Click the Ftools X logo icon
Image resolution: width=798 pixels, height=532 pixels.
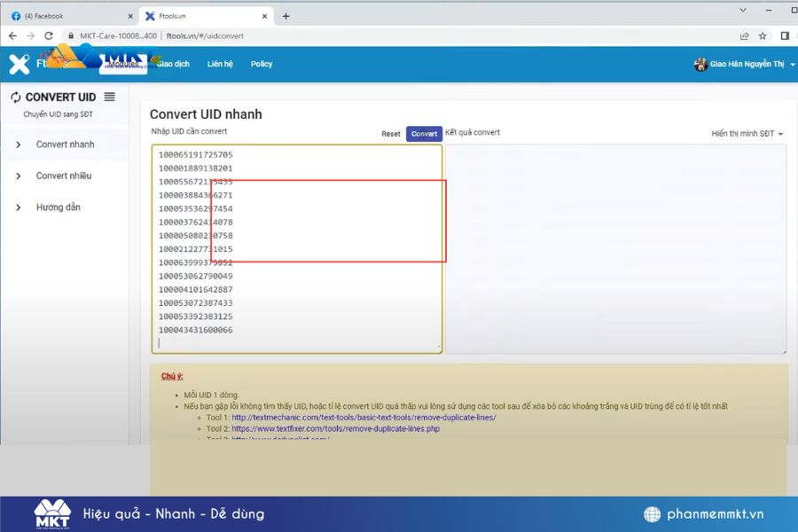20,63
